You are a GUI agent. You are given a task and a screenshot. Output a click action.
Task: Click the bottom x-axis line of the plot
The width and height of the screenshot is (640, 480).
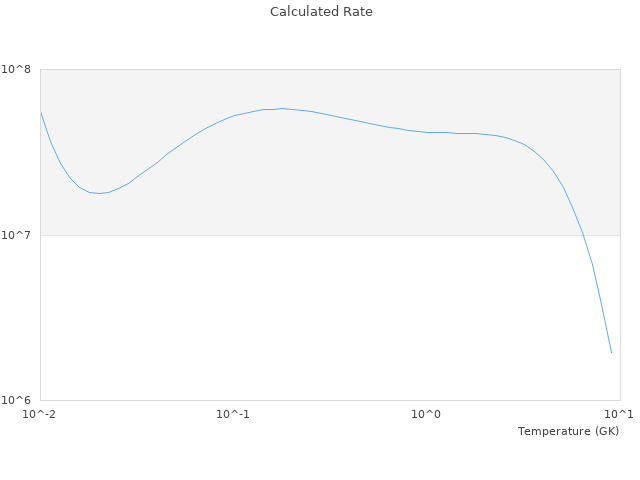coord(330,400)
